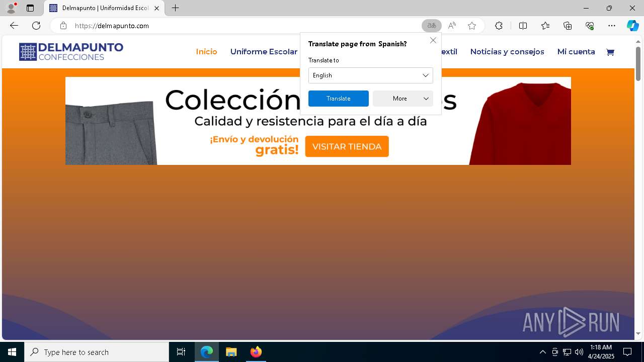Open the Translate to language dropdown
The height and width of the screenshot is (362, 644).
pyautogui.click(x=370, y=75)
